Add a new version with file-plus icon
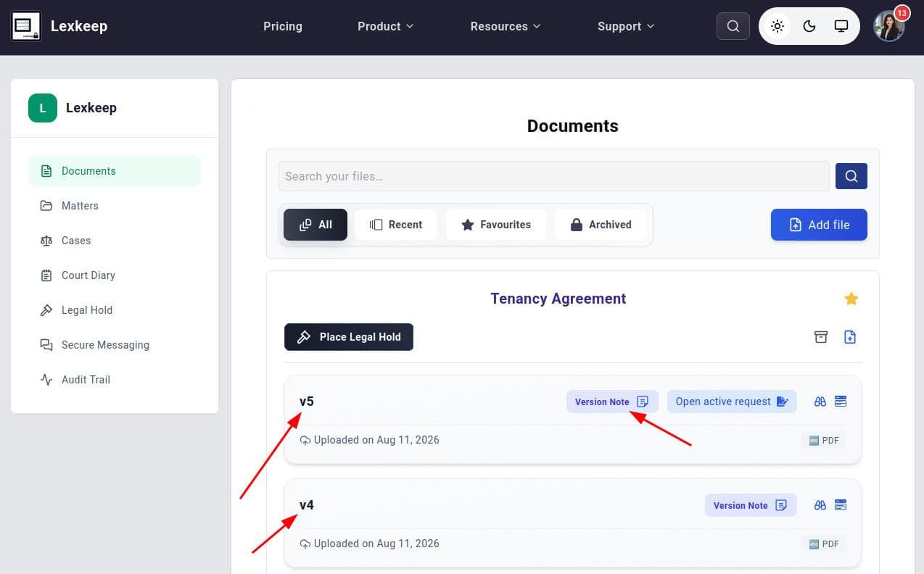 [850, 337]
